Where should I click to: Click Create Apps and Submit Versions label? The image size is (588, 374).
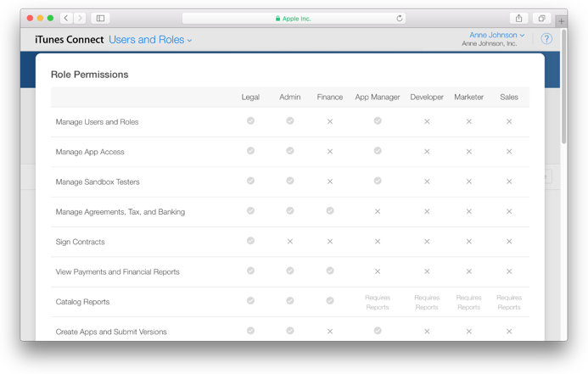[x=111, y=332]
